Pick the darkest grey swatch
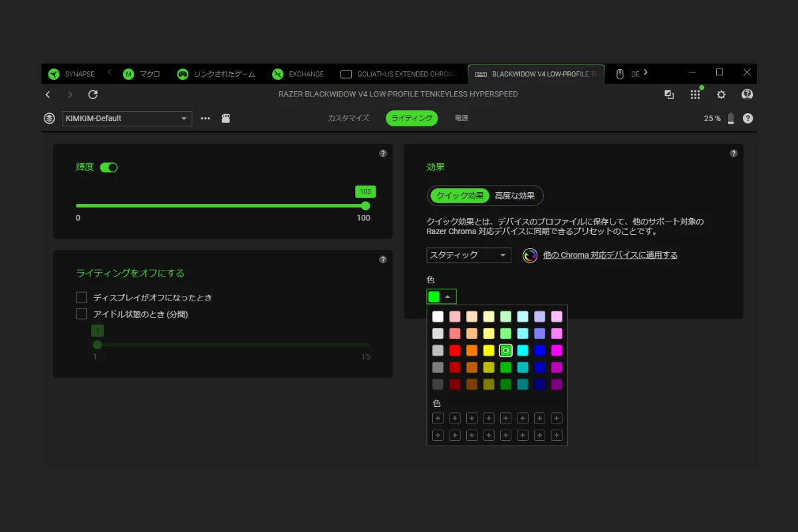Viewport: 798px width, 532px height. click(x=438, y=384)
